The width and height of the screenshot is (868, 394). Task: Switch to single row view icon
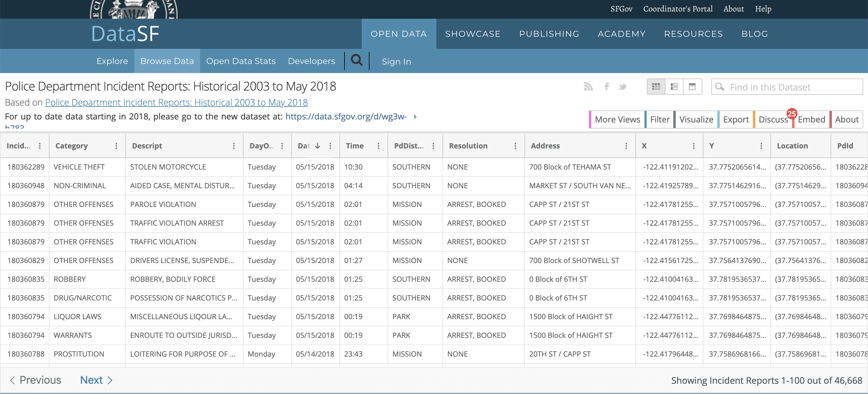(692, 87)
